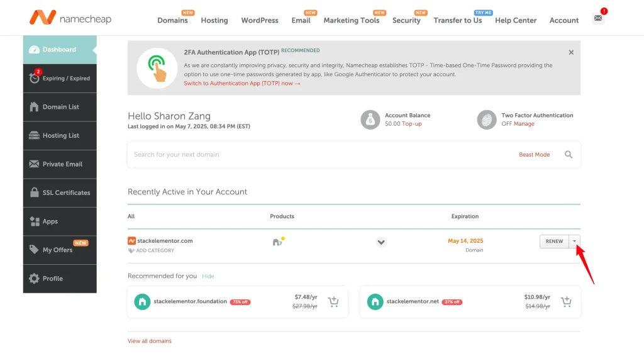
Task: Click the Expiration column header
Action: coord(465,216)
